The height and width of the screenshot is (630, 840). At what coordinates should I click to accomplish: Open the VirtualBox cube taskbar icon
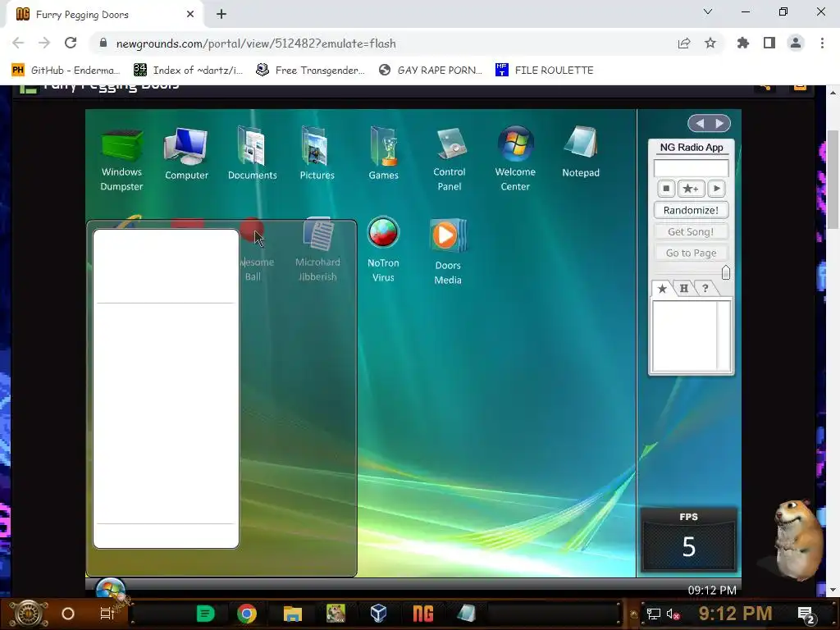[378, 614]
